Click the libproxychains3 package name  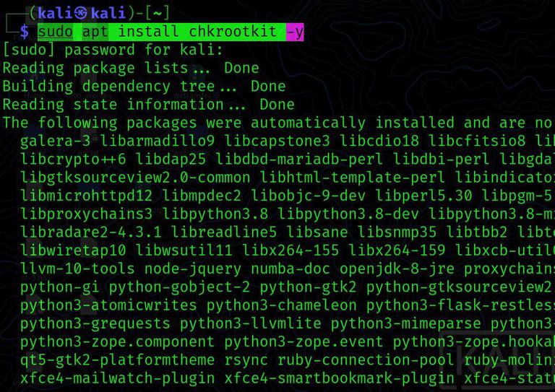coord(87,214)
